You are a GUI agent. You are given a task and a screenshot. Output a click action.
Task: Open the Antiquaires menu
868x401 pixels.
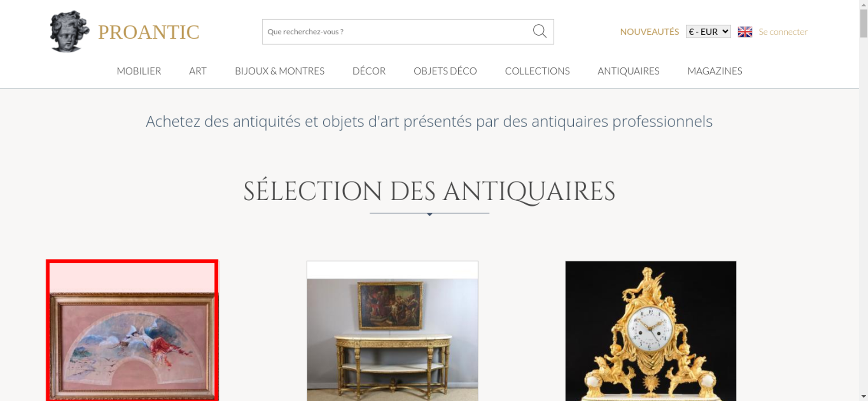[x=628, y=71]
